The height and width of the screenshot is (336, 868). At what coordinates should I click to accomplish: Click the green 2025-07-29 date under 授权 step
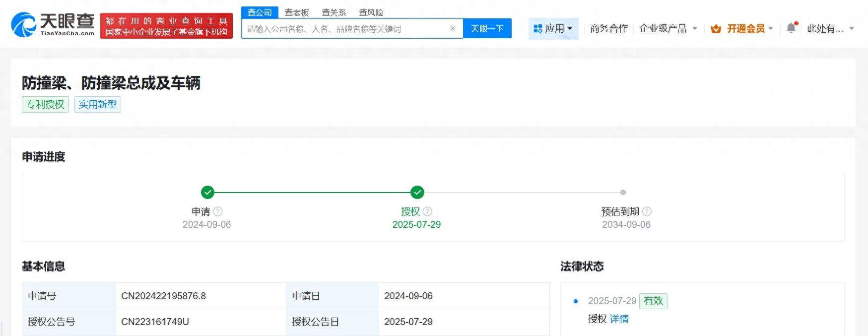(x=416, y=225)
